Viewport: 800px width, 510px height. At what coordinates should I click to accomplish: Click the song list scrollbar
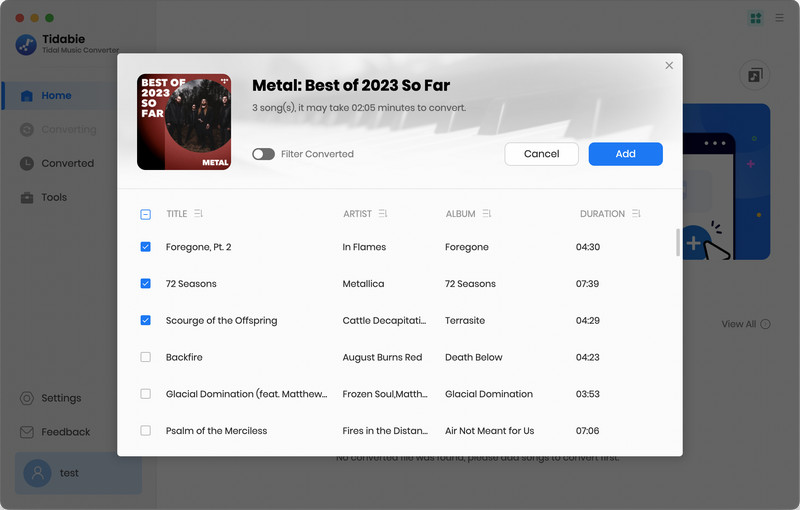tap(678, 243)
